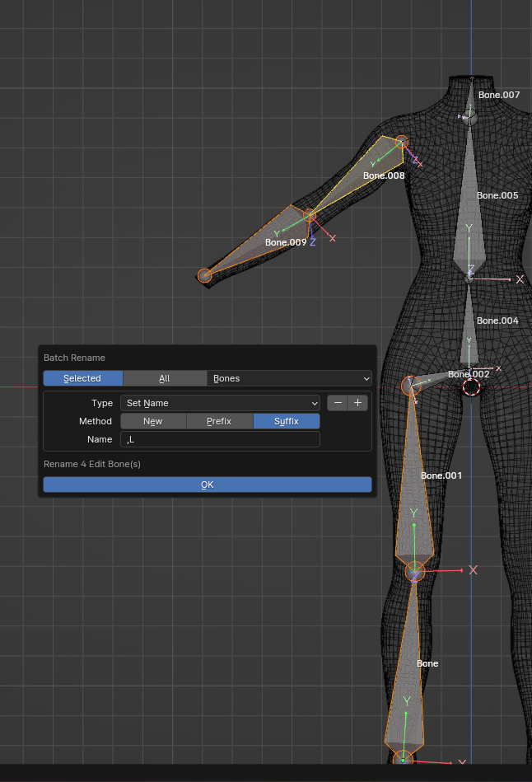Click the minus icon to remove rename action
Screen dimensions: 532x782
tap(338, 403)
